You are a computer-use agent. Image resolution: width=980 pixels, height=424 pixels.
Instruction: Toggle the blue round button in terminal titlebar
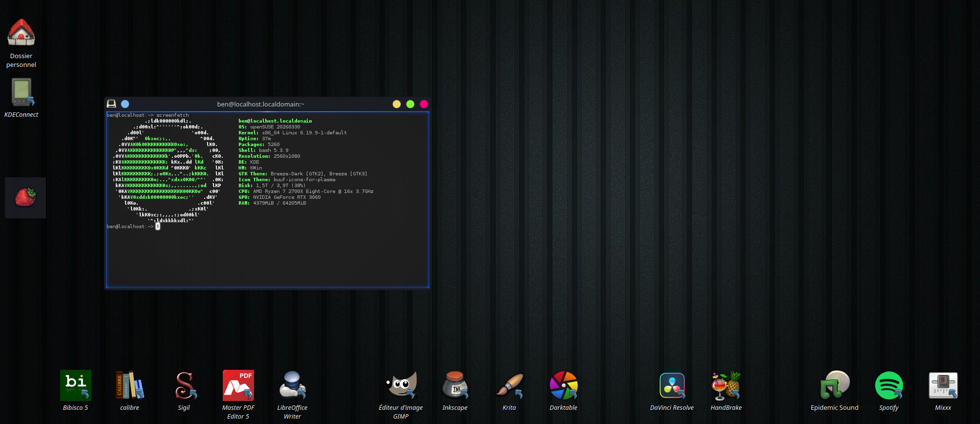tap(125, 104)
